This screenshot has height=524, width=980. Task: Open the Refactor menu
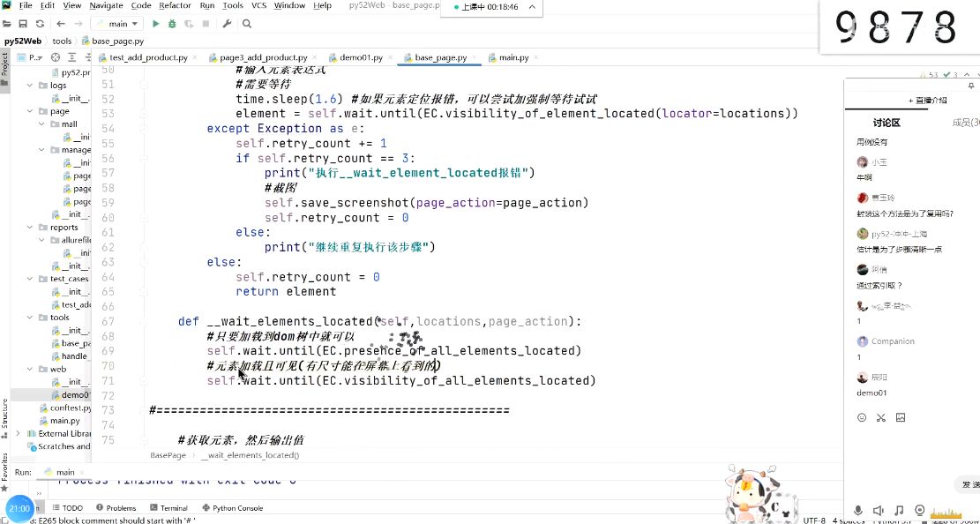tap(175, 5)
